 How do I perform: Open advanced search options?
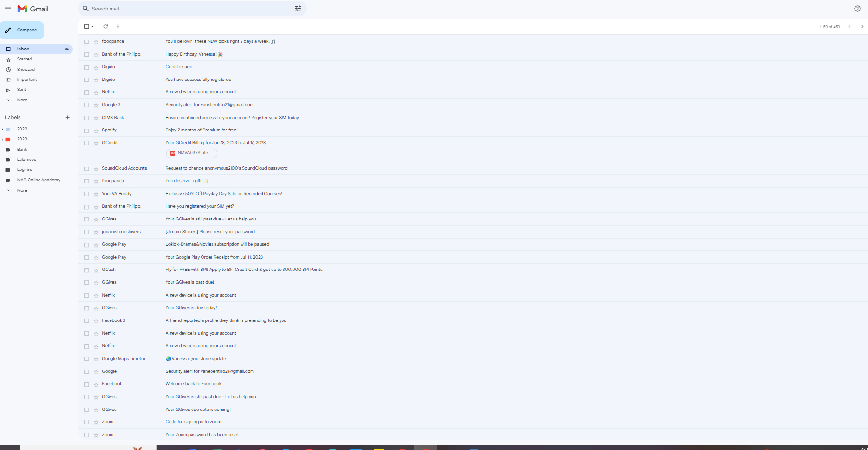[x=298, y=8]
